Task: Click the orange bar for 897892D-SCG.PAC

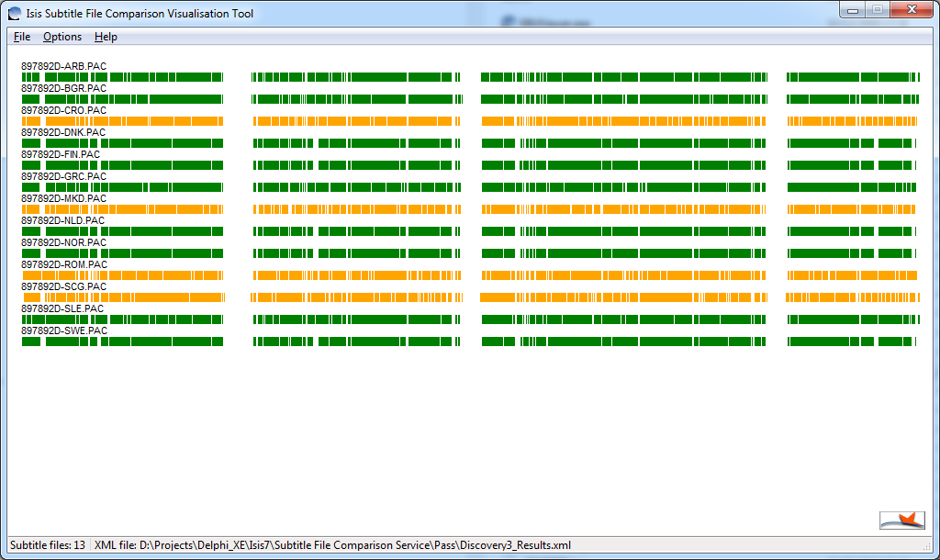Action: 124,297
